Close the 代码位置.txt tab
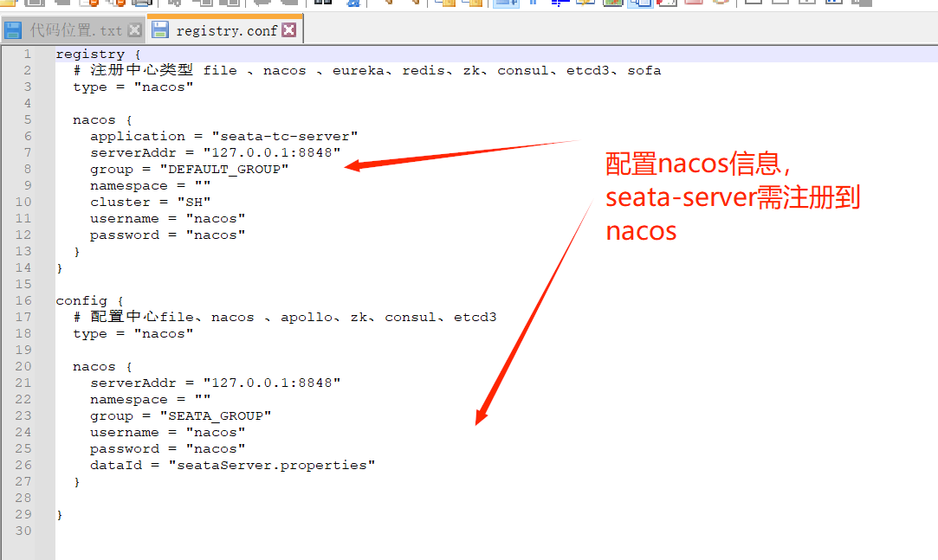This screenshot has height=560, width=938. coord(135,30)
